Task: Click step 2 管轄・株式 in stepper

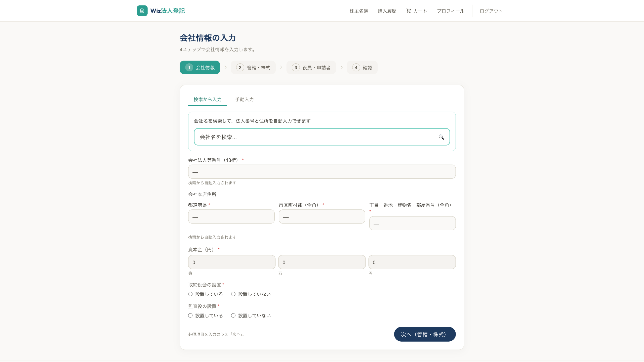Action: [253, 68]
